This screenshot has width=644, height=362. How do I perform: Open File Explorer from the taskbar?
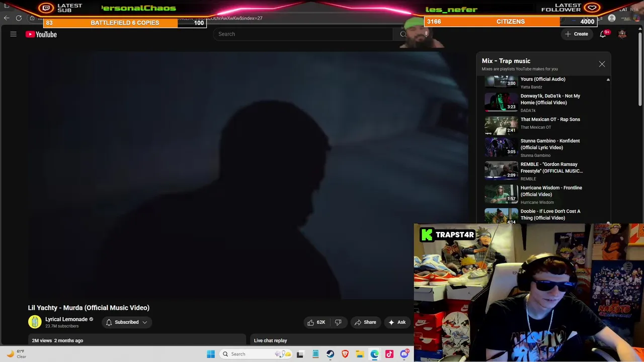(x=360, y=354)
